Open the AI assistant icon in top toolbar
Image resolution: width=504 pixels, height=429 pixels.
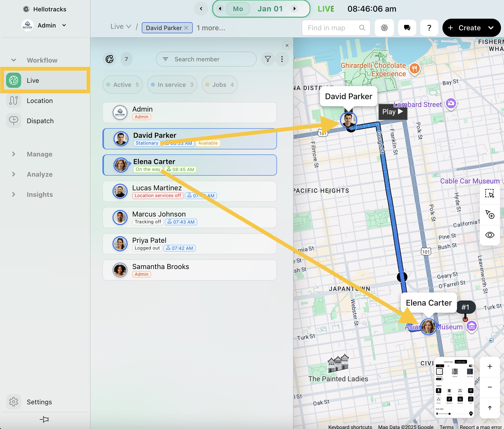tap(384, 28)
